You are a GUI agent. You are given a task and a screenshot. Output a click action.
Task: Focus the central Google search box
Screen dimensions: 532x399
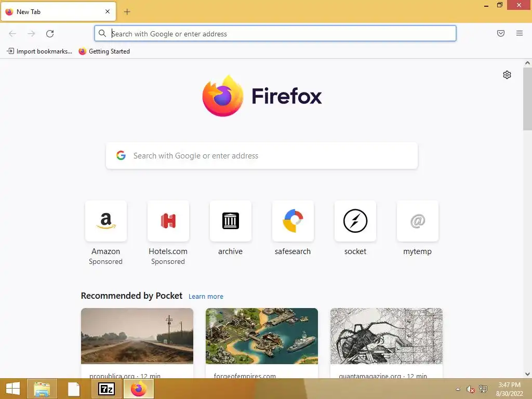coord(262,156)
